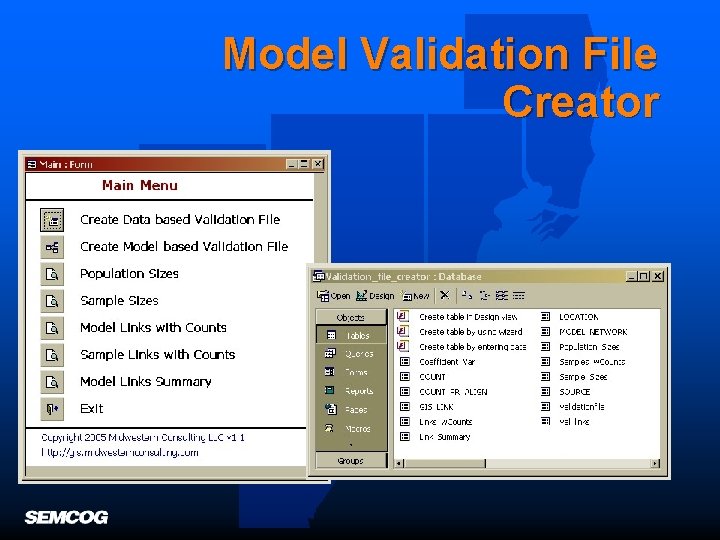
Task: Select Forms in the Objects bar
Action: pos(351,372)
